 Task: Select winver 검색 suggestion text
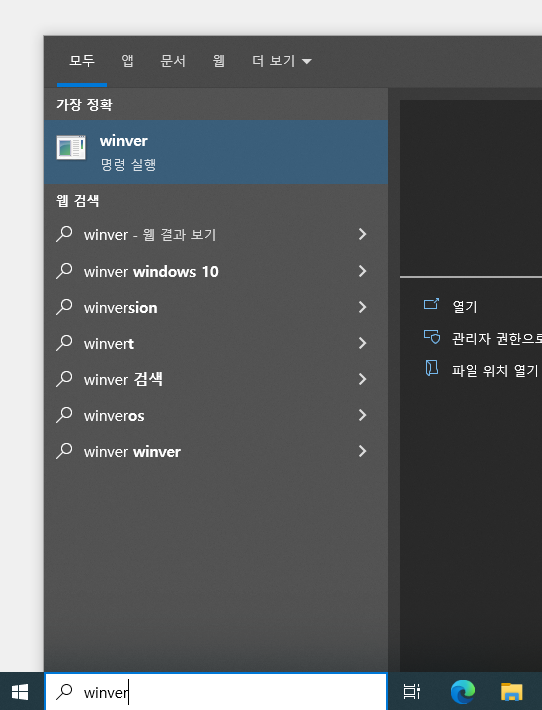pyautogui.click(x=123, y=379)
